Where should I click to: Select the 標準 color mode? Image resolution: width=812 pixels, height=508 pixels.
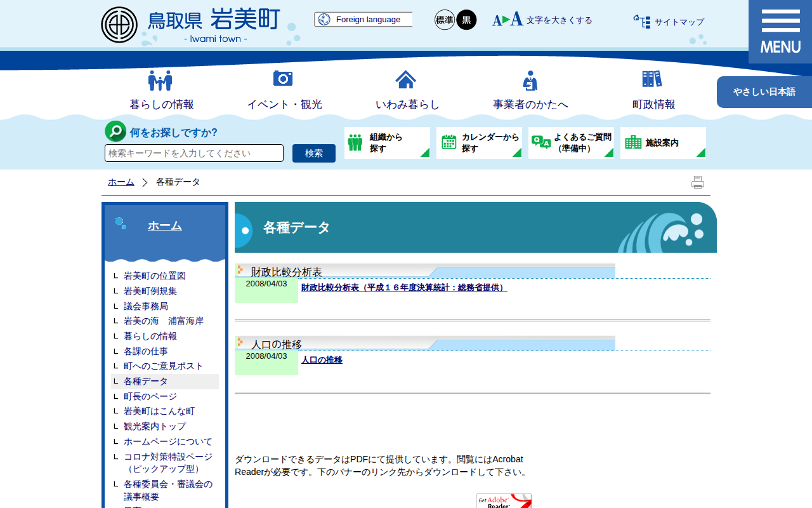(x=445, y=20)
